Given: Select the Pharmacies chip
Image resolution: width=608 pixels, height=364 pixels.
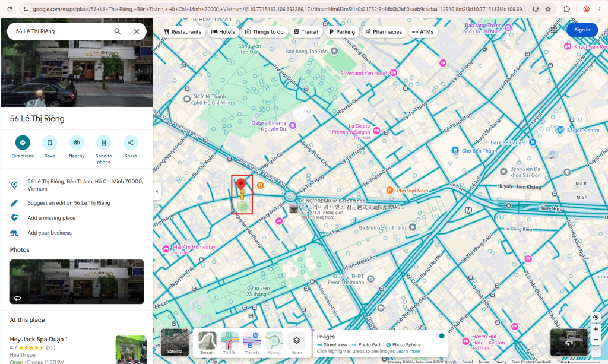Looking at the screenshot, I should [x=384, y=32].
